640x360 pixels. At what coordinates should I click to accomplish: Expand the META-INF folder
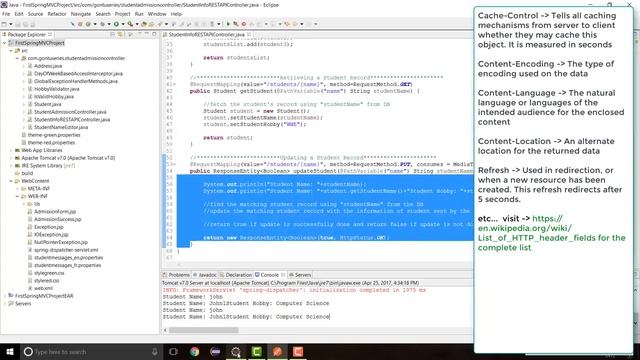18,189
